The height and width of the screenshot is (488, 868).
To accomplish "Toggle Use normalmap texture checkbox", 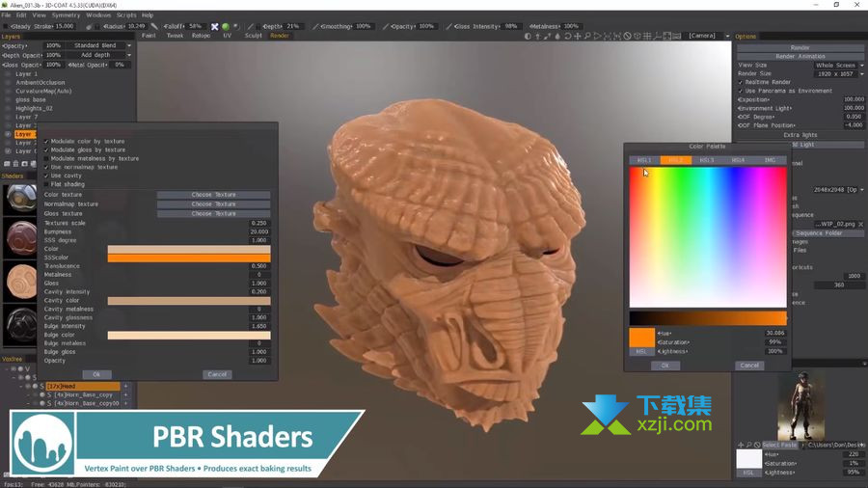I will (x=46, y=167).
